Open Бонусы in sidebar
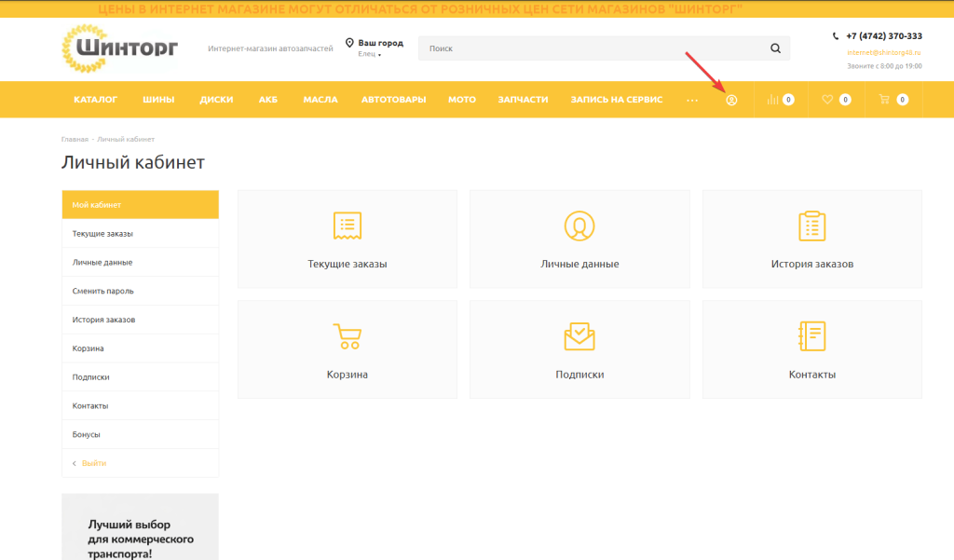Screen dimensions: 954x560 coord(141,434)
